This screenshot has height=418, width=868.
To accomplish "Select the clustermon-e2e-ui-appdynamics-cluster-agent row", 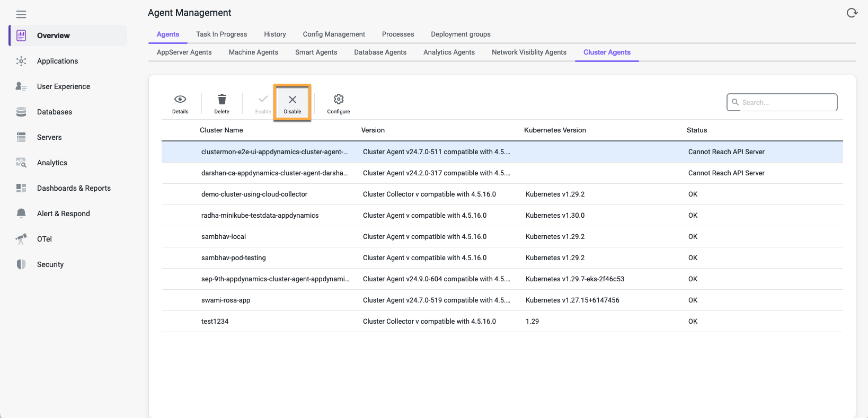I will tap(502, 152).
